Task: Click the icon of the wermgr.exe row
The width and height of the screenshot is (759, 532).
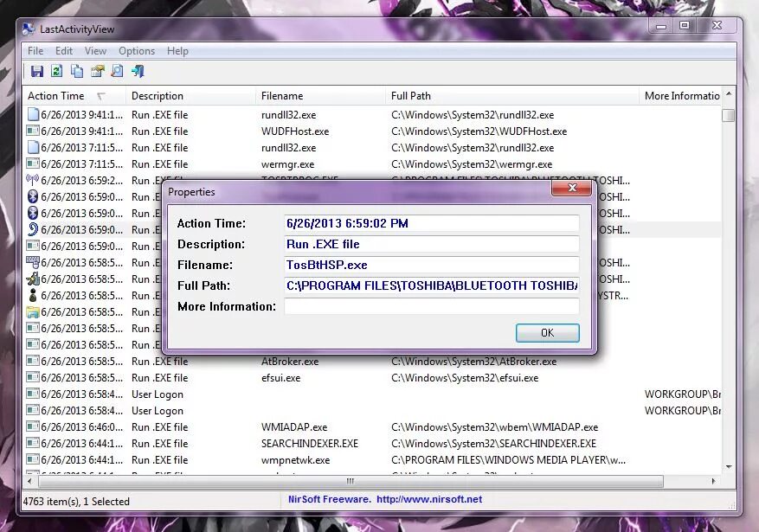Action: click(x=32, y=164)
